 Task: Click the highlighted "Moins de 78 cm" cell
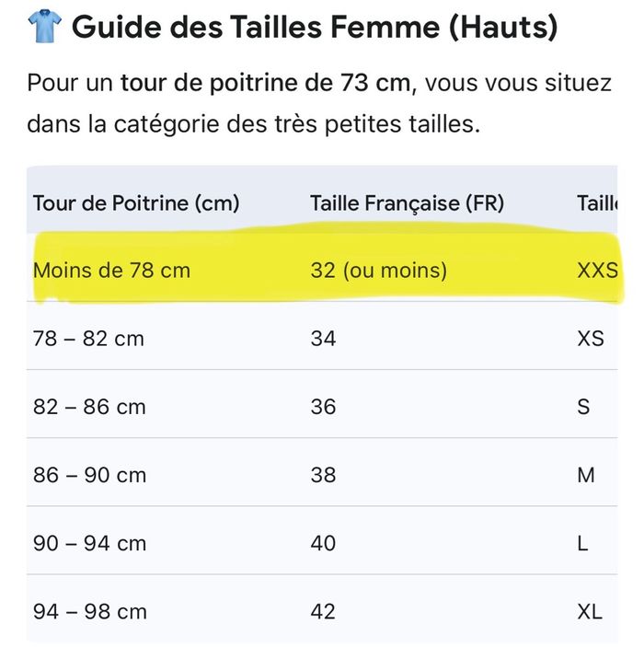coord(111,271)
